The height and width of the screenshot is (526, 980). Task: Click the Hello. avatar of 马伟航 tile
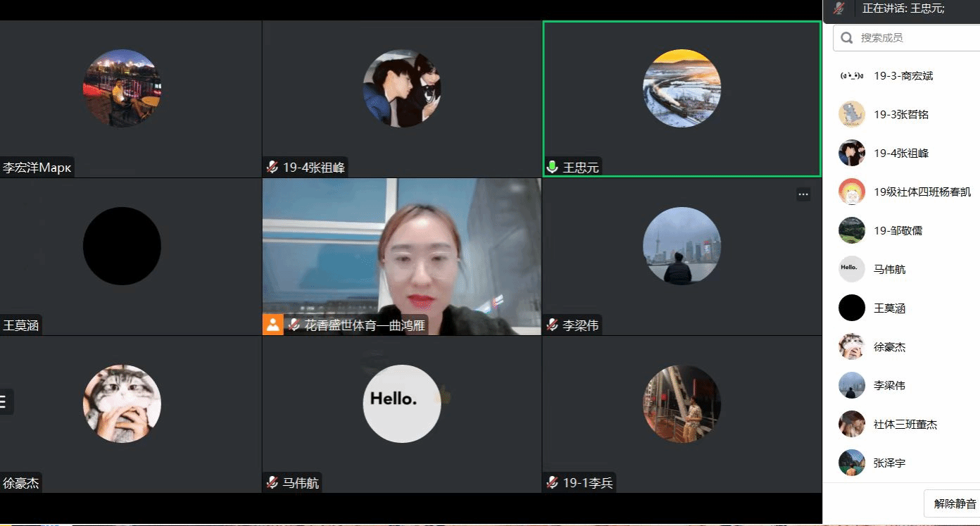401,403
